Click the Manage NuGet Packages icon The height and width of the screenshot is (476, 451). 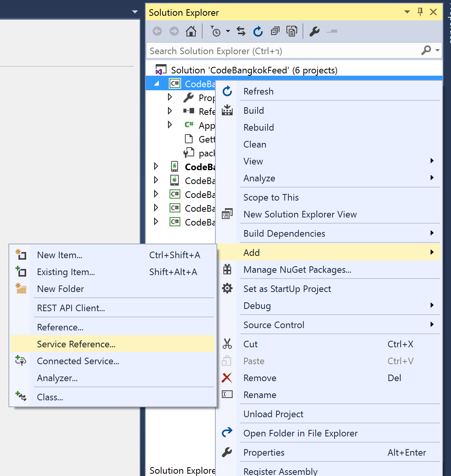[227, 269]
